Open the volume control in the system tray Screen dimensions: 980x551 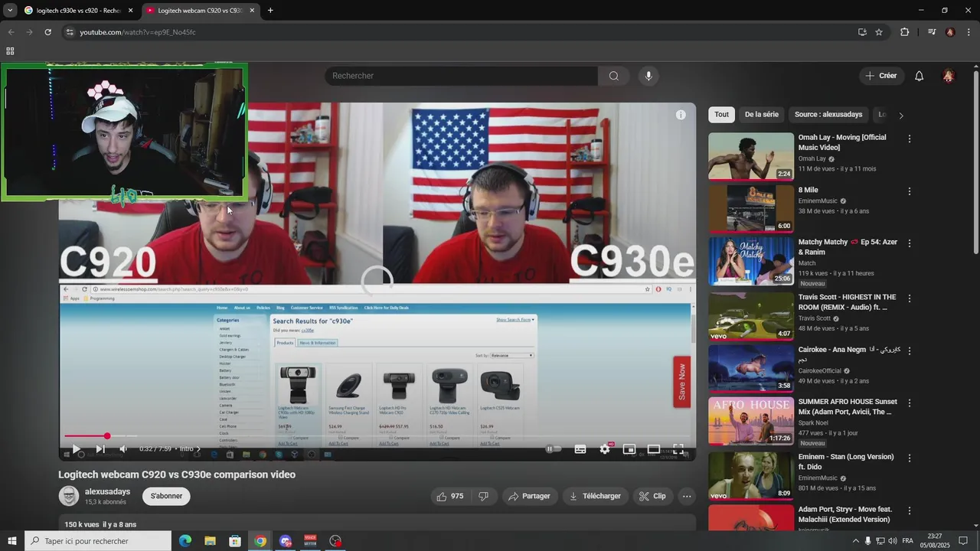(x=891, y=541)
